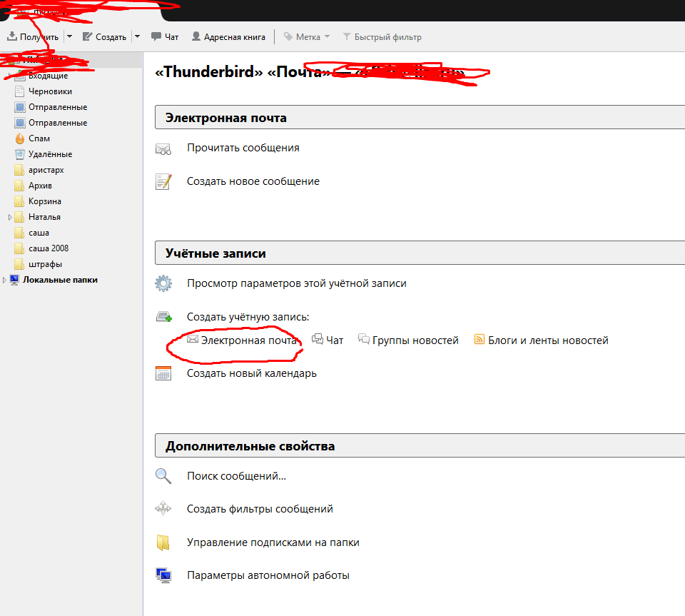The image size is (685, 616).
Task: Select the саша 2008 folder
Action: click(x=49, y=248)
